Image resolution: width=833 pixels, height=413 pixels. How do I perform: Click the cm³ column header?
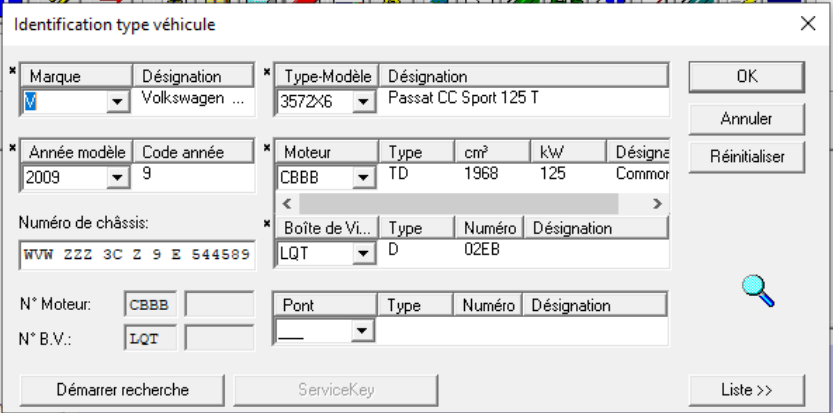point(492,152)
